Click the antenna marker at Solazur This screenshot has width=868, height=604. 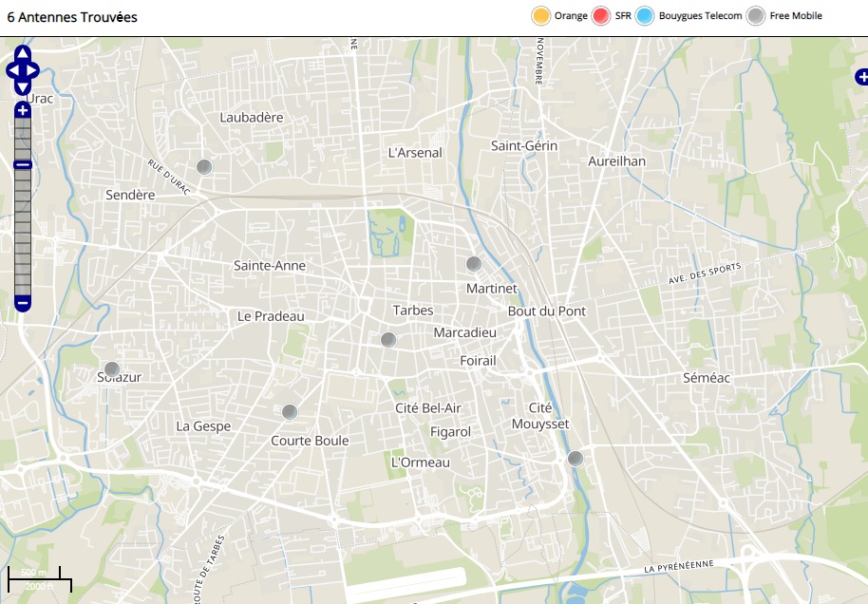click(112, 368)
